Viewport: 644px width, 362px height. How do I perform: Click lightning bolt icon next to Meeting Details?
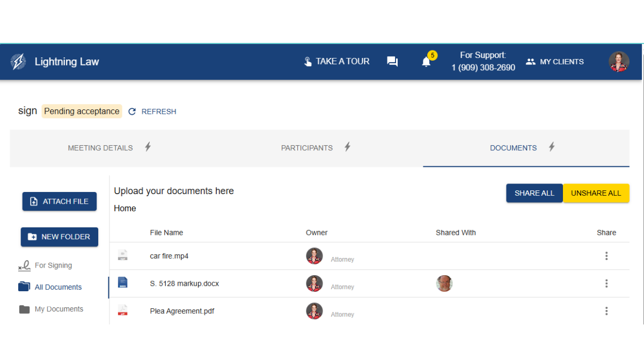click(148, 147)
